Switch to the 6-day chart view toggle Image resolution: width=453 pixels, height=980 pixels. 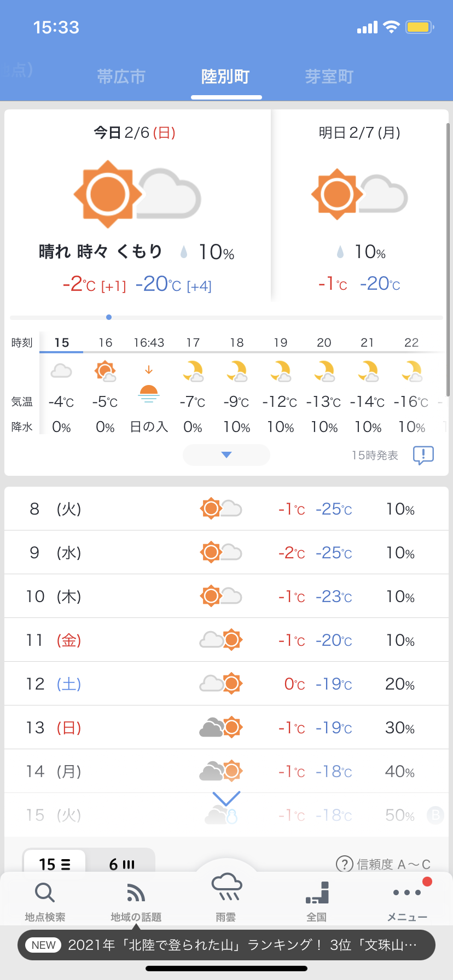click(121, 864)
